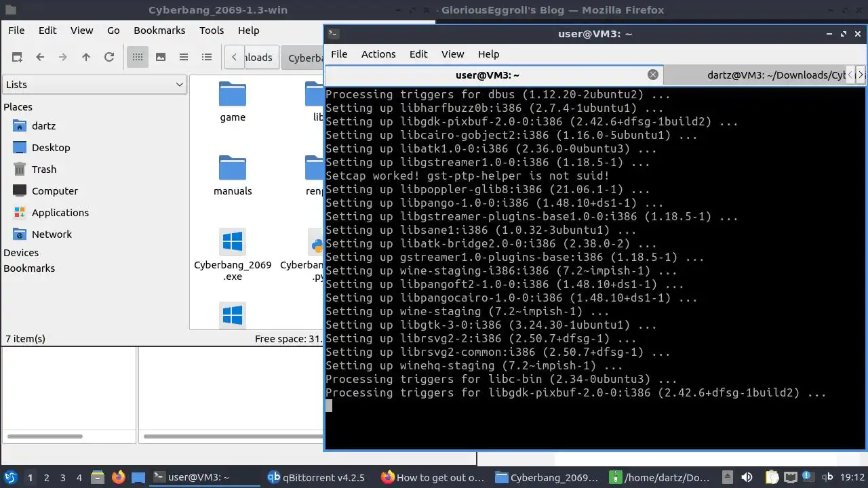The image size is (868, 488).
Task: Open the Tools menu
Action: pos(212,30)
